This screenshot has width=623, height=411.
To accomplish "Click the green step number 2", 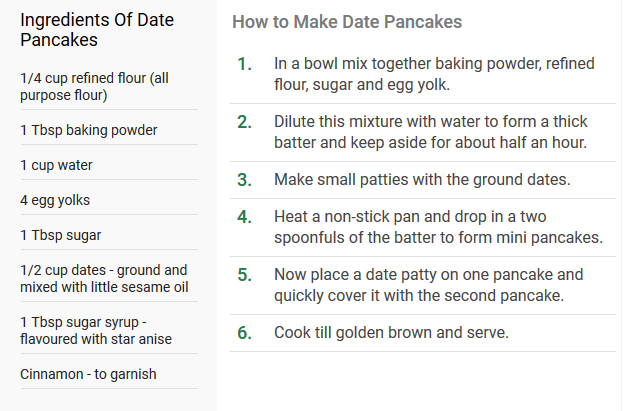I will click(244, 122).
